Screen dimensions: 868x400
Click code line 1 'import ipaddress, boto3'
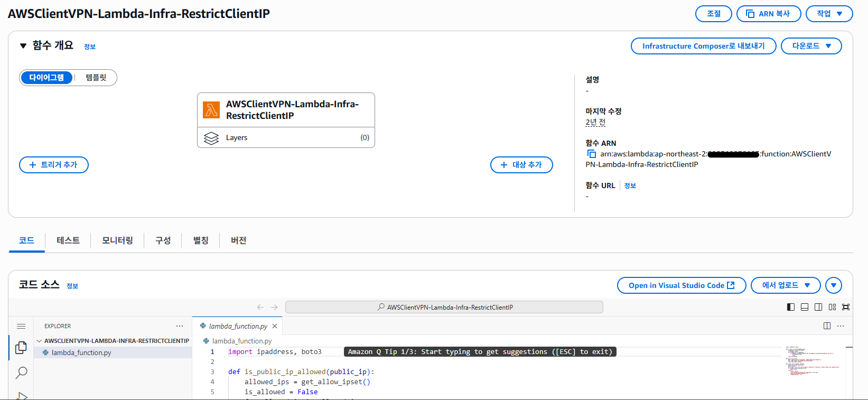click(275, 351)
